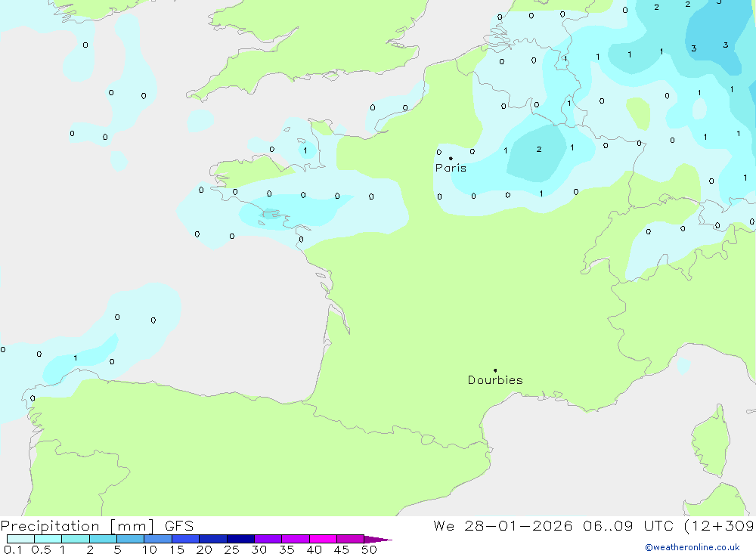The width and height of the screenshot is (756, 554).
Task: Open the weatheronline.co.uk copyright link
Action: click(x=692, y=547)
